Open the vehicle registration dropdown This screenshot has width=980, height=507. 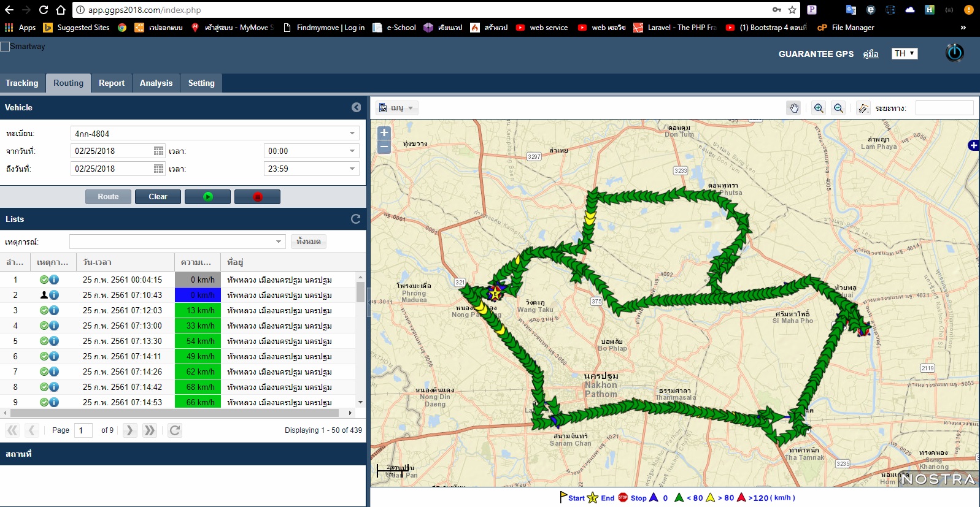click(352, 134)
